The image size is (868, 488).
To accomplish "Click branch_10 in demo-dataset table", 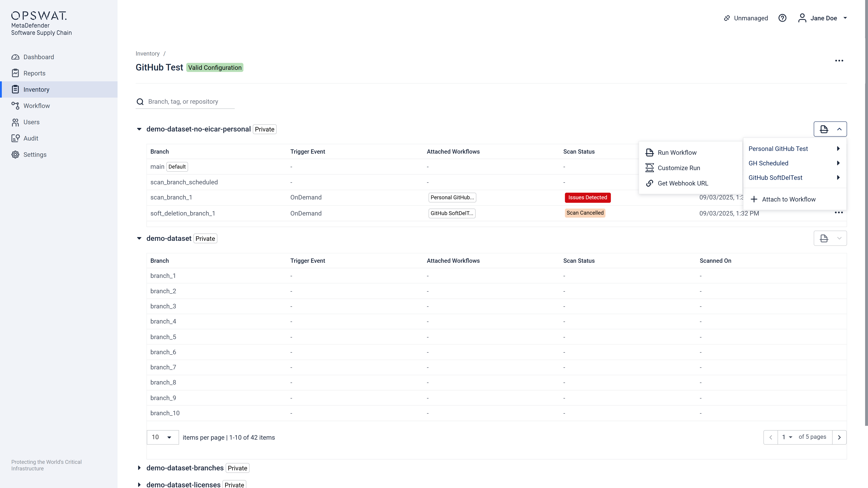I will pyautogui.click(x=165, y=413).
